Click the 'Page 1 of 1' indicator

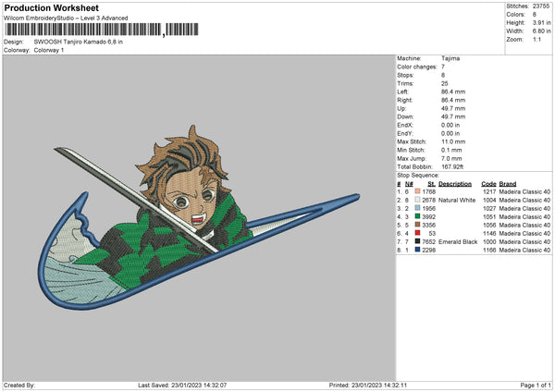click(536, 385)
